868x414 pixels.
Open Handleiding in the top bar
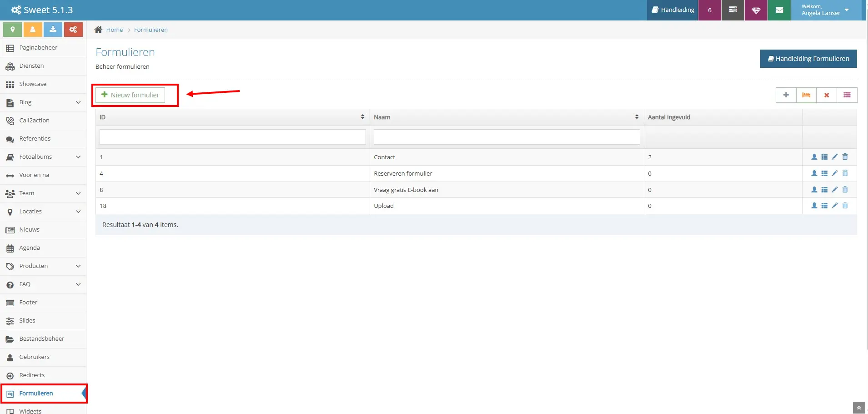coord(672,10)
